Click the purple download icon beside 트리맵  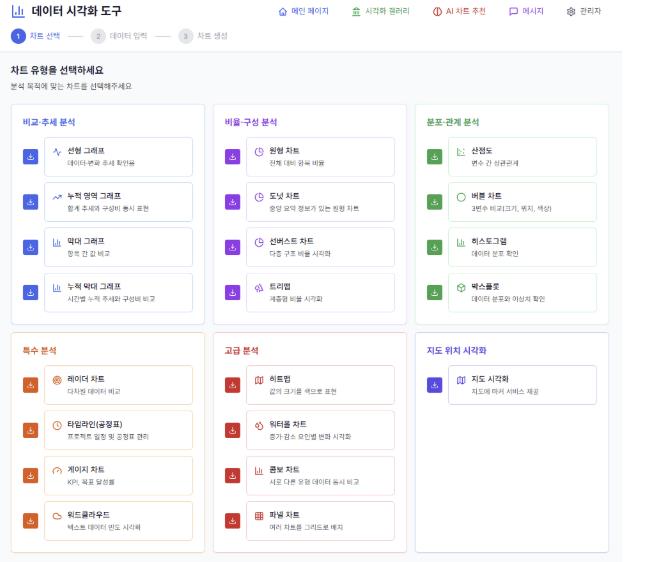(x=232, y=292)
